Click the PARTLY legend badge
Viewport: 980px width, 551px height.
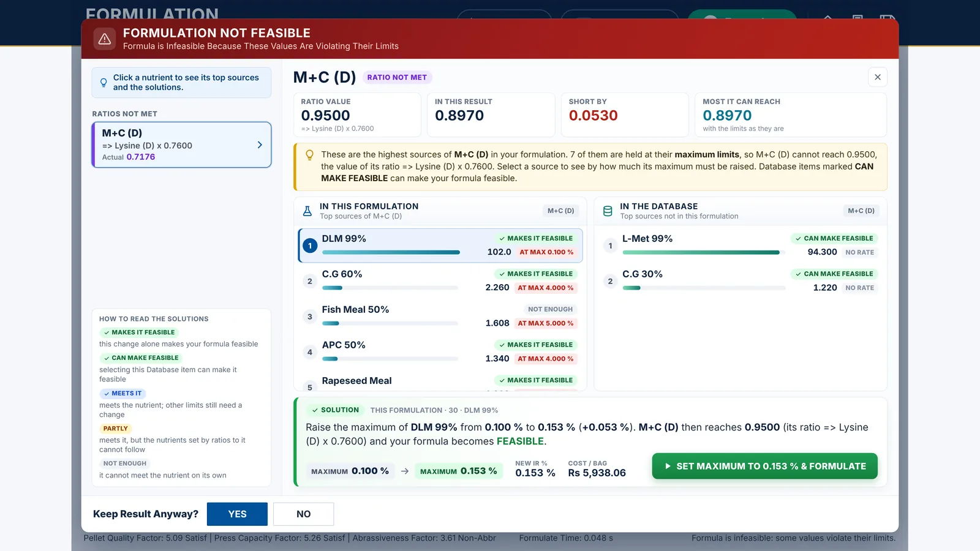tap(115, 429)
